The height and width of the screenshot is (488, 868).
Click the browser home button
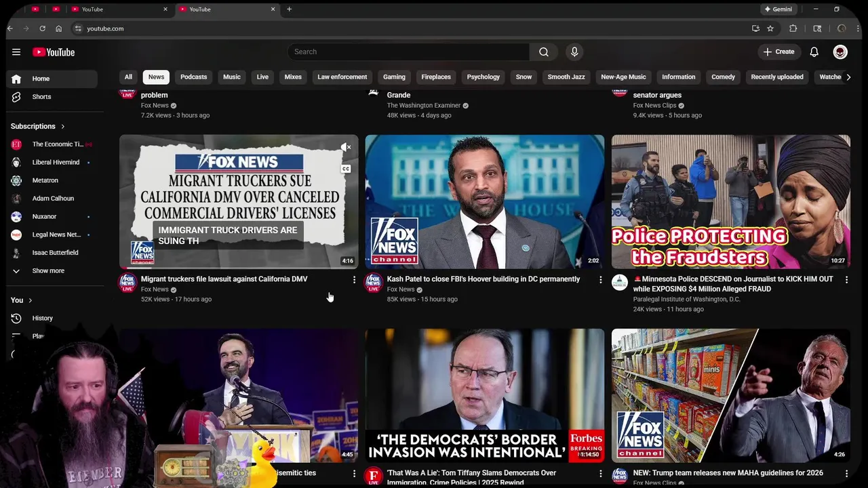coord(58,28)
